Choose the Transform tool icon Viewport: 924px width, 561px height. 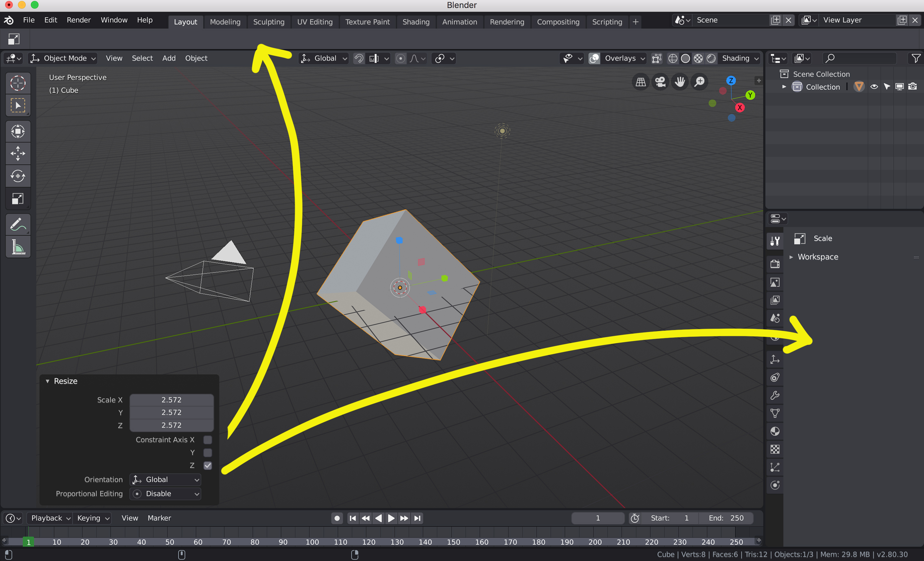tap(18, 131)
